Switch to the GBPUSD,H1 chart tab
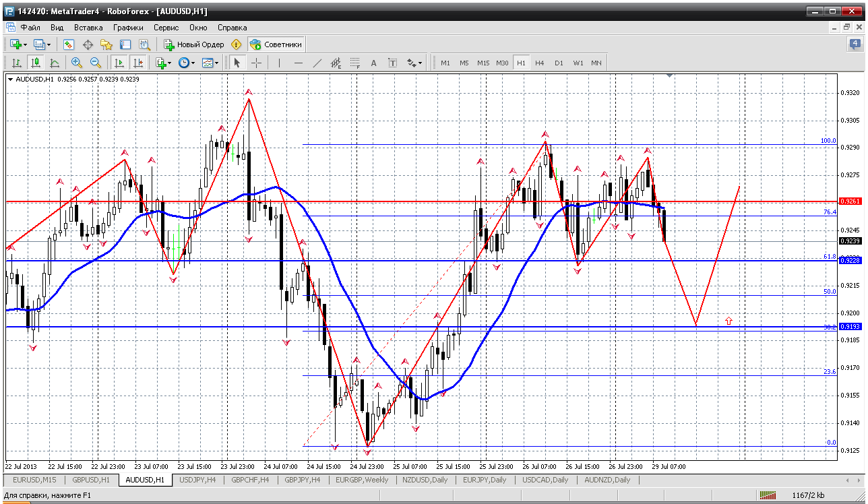 coord(90,480)
